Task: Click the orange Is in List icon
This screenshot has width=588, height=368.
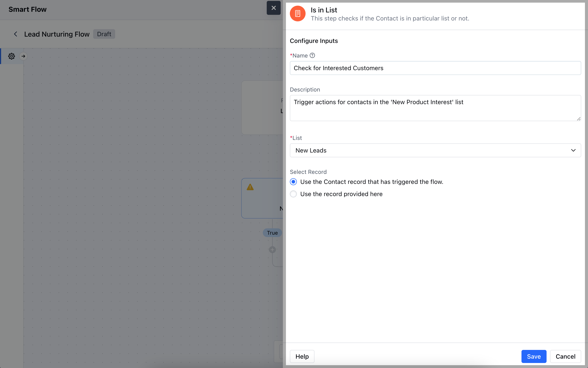Action: pos(297,14)
